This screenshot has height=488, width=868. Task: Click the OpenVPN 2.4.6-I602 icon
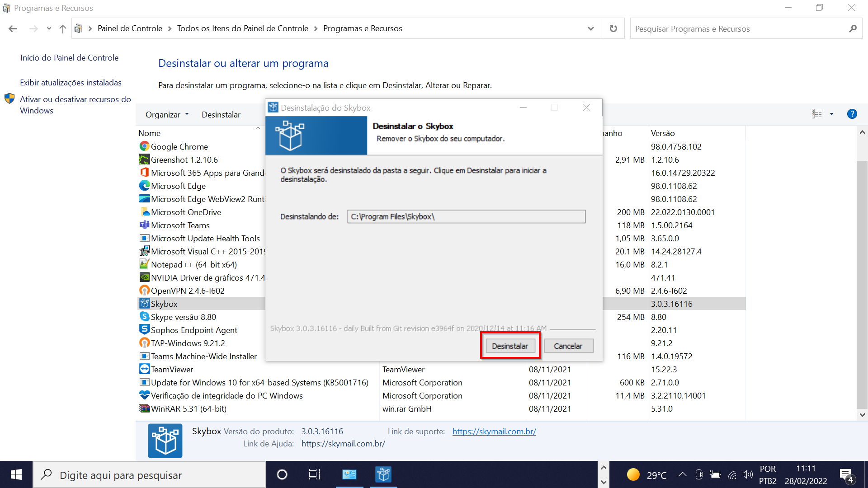tap(144, 291)
